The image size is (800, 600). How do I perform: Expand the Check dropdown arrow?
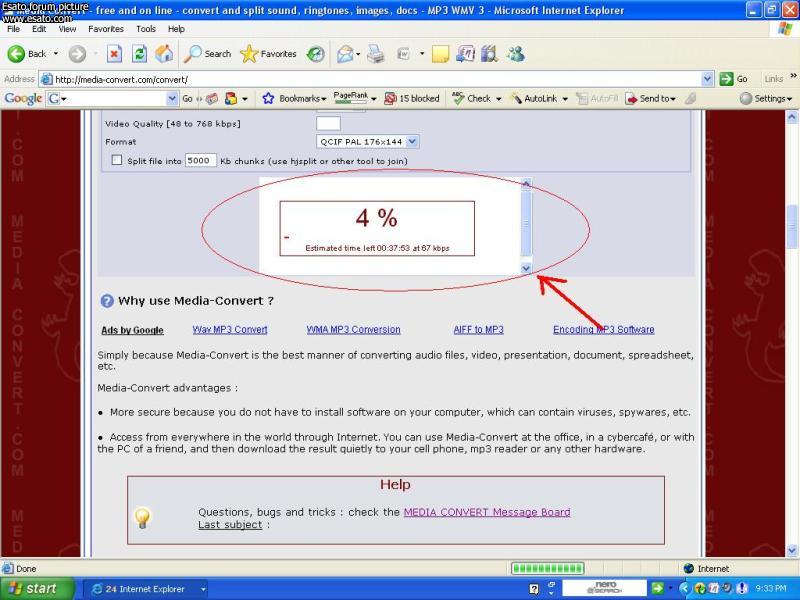click(x=498, y=98)
